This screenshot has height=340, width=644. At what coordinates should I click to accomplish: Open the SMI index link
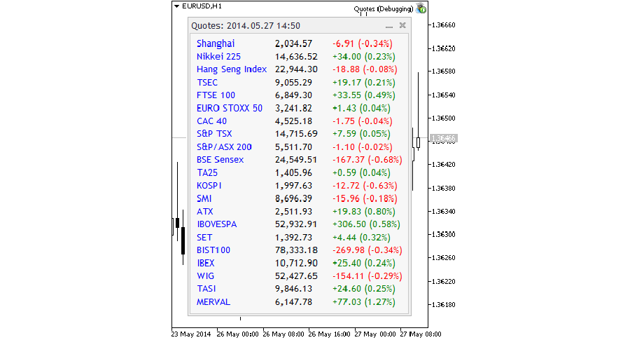(204, 198)
